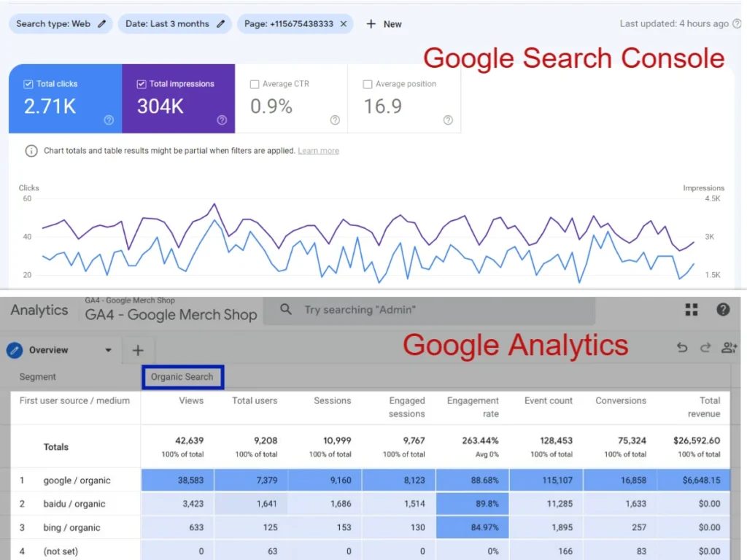Open the GA4 - Google Merch Shop property selector

(171, 310)
